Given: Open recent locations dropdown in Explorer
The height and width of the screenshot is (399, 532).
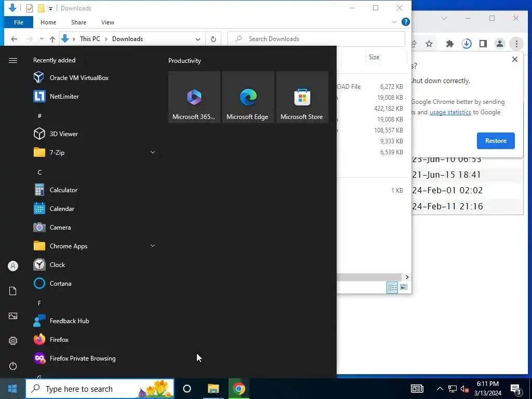Looking at the screenshot, I should pyautogui.click(x=42, y=39).
